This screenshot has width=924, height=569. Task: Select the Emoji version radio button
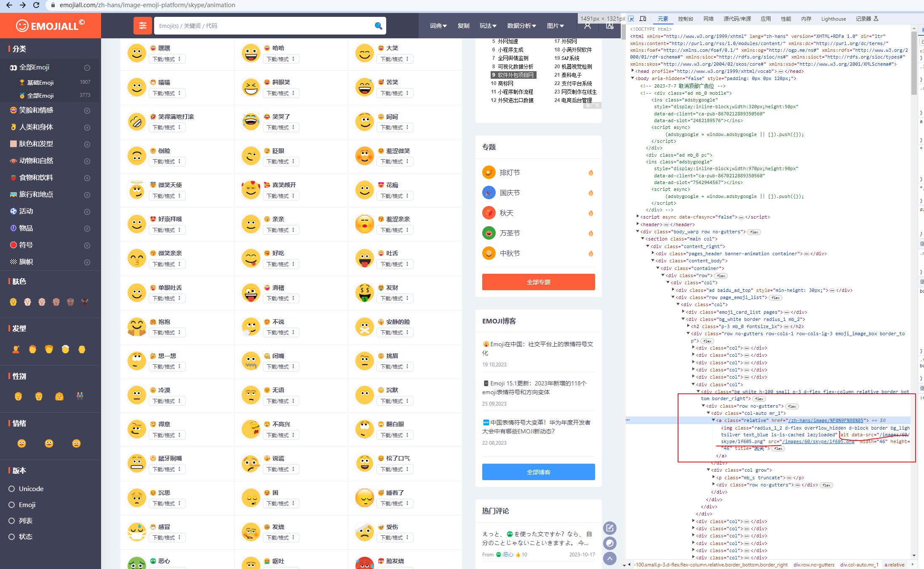click(x=12, y=505)
